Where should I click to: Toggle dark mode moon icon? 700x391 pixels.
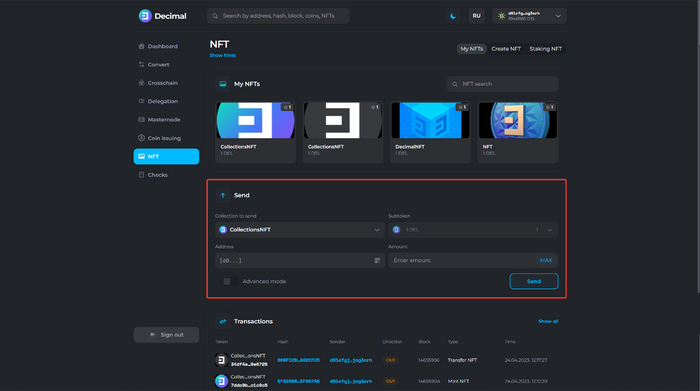tap(453, 16)
